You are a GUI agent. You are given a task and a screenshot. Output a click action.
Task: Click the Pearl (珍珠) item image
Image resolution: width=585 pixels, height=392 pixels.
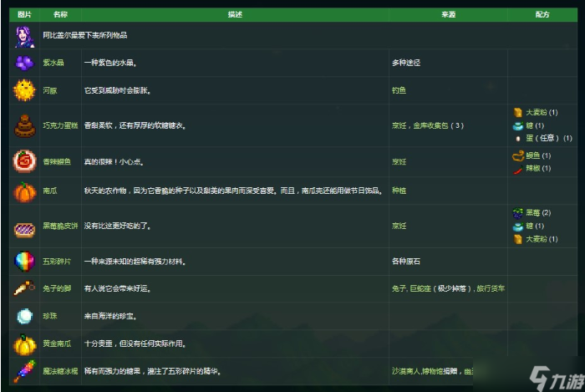point(25,316)
